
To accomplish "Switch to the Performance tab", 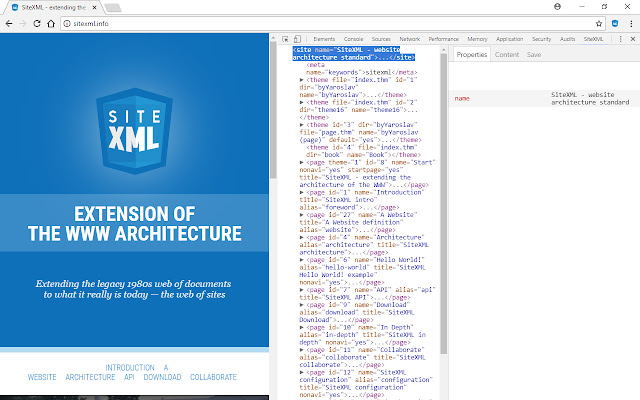I will [443, 39].
